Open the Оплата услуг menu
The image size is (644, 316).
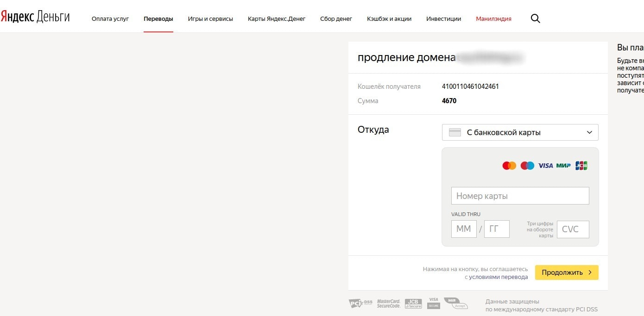[110, 19]
